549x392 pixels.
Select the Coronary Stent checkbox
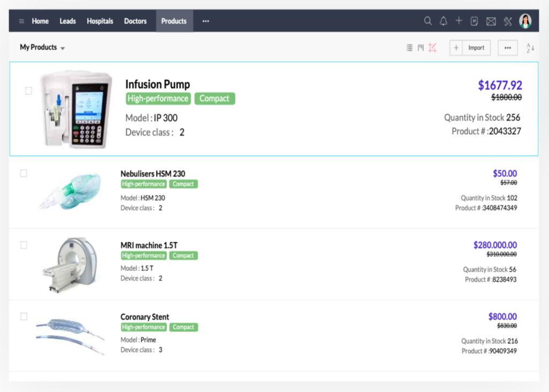click(x=24, y=316)
